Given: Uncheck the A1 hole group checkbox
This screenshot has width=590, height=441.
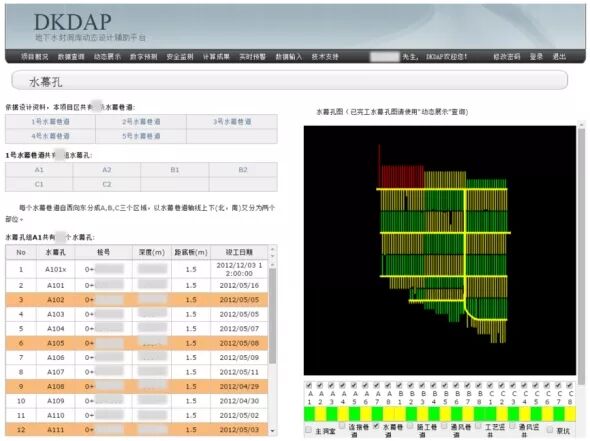Looking at the screenshot, I should click(309, 385).
